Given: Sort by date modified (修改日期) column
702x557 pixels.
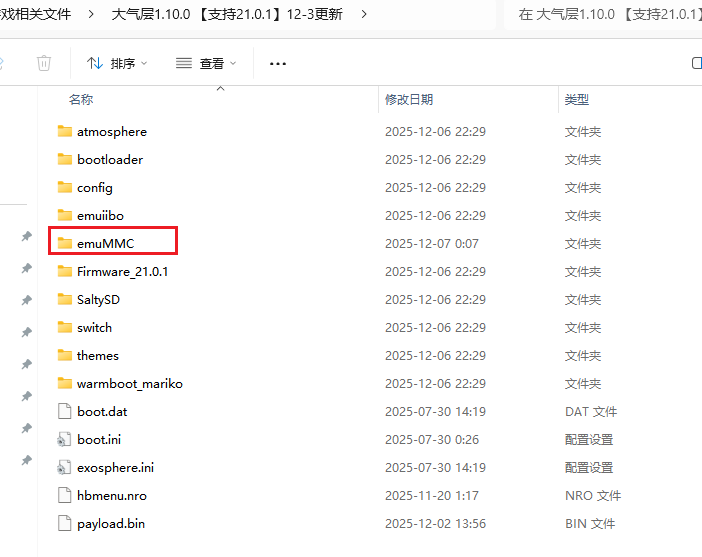Looking at the screenshot, I should click(x=409, y=100).
